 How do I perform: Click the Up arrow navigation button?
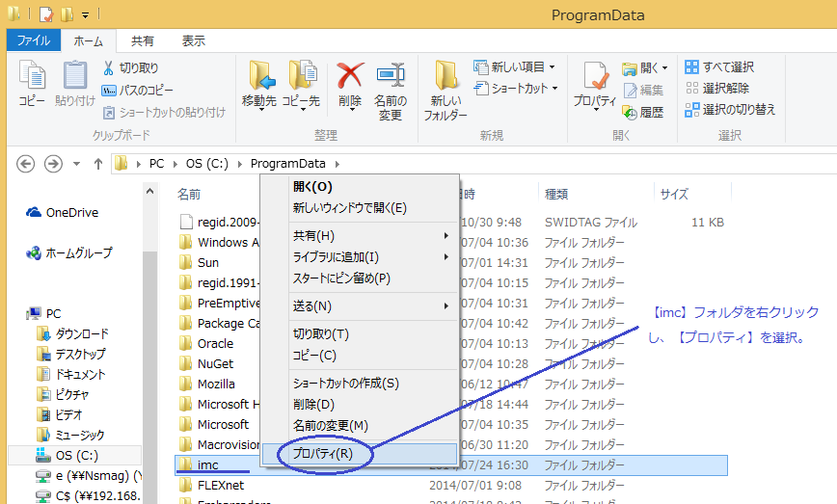pyautogui.click(x=97, y=164)
